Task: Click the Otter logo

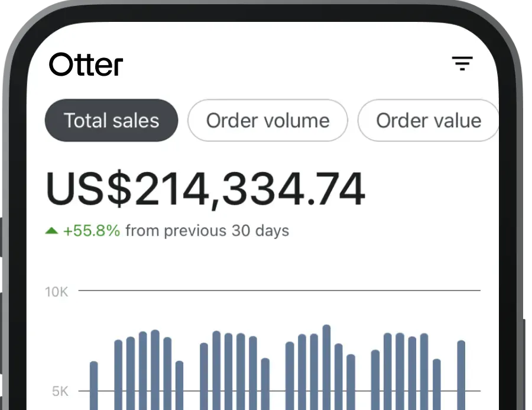Action: tap(86, 64)
